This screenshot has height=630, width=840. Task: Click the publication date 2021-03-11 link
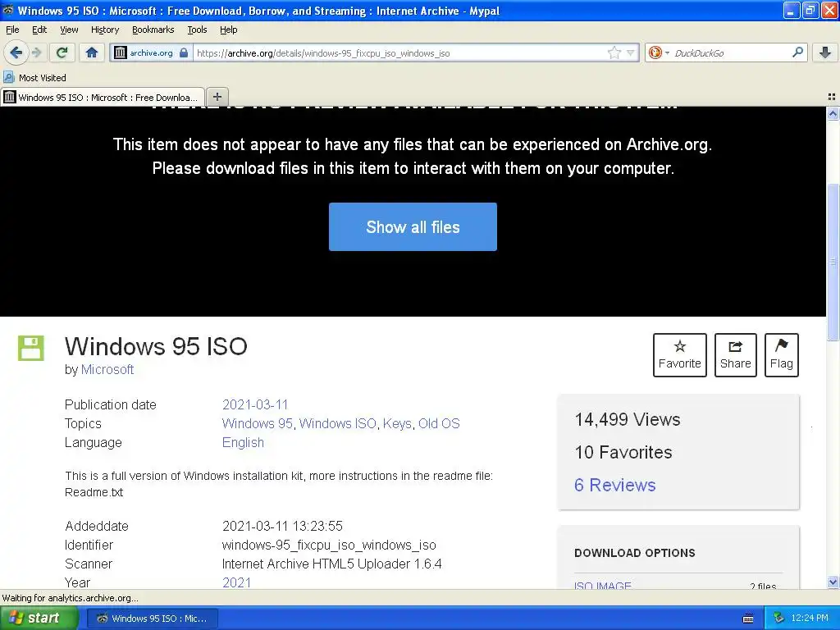[255, 404]
